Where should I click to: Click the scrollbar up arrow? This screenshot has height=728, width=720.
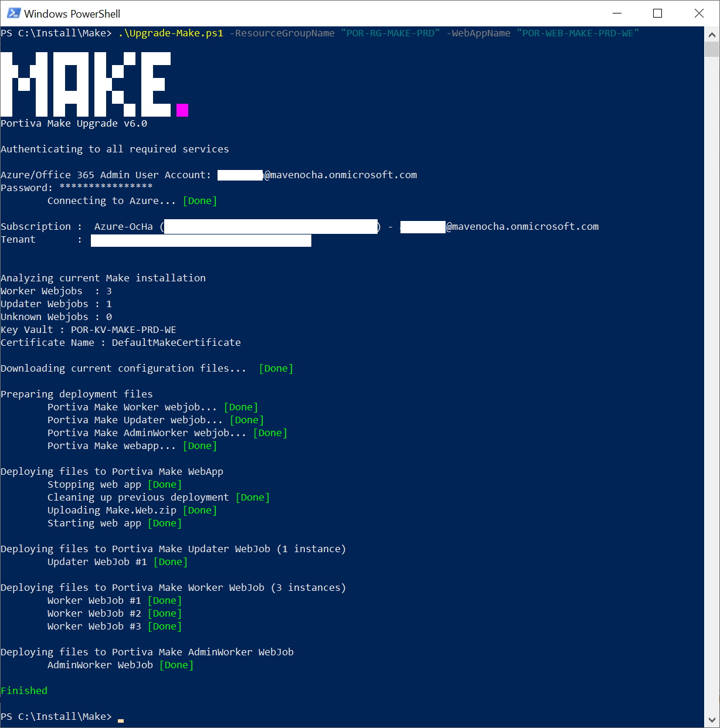click(x=712, y=35)
